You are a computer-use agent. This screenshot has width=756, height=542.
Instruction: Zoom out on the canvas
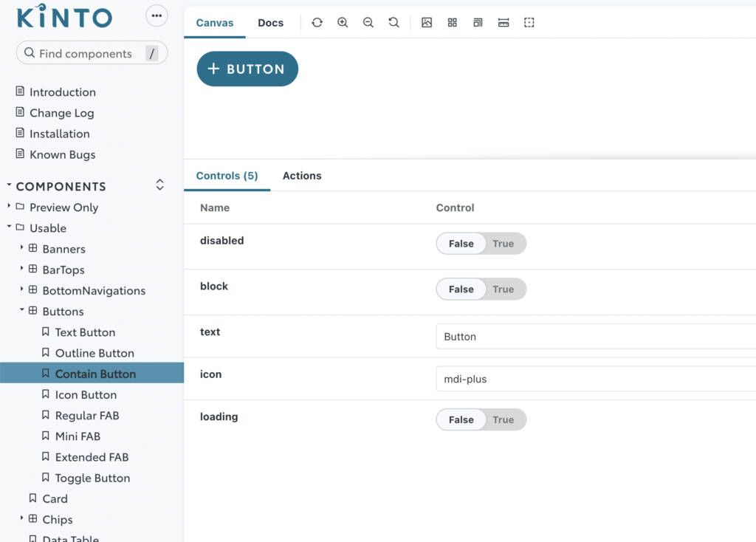coord(368,23)
